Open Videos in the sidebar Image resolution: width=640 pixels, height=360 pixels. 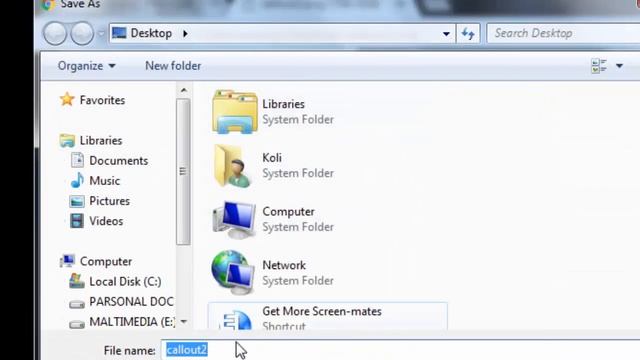coord(106,221)
